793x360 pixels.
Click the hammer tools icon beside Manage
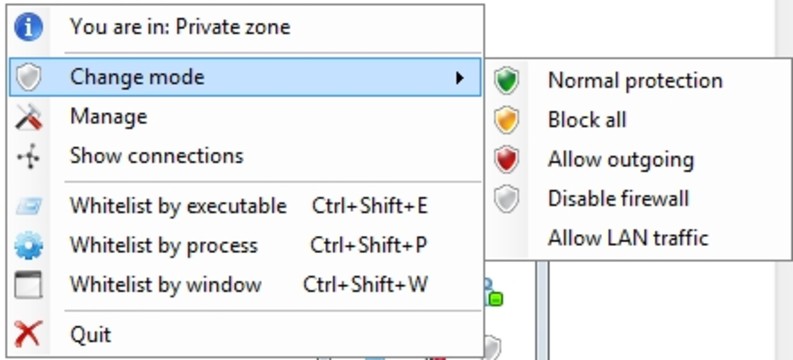(x=28, y=117)
